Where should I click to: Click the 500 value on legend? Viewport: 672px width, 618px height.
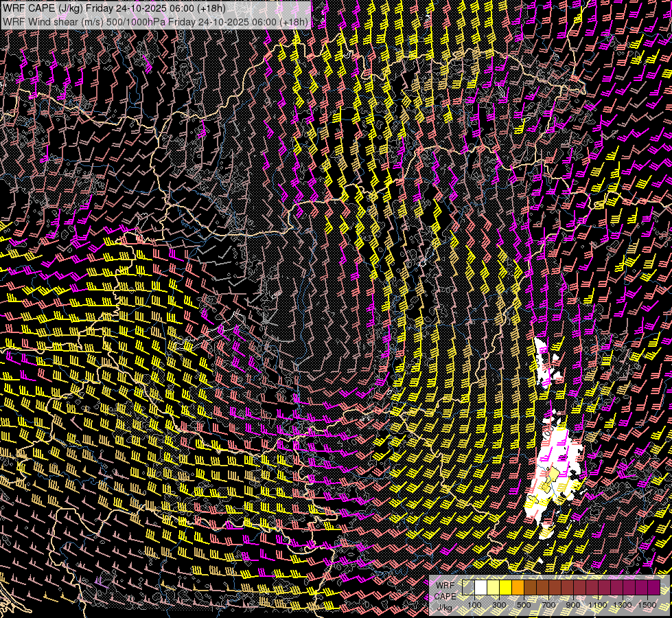pos(524,605)
